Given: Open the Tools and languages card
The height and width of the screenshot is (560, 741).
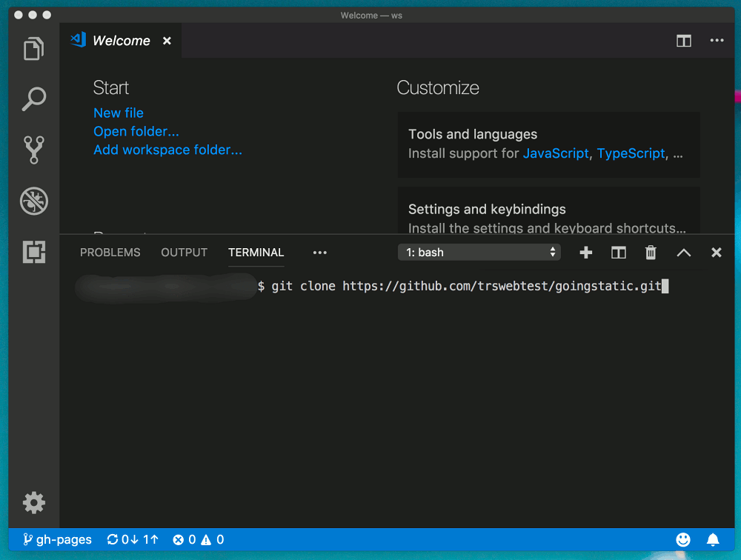Looking at the screenshot, I should click(548, 144).
